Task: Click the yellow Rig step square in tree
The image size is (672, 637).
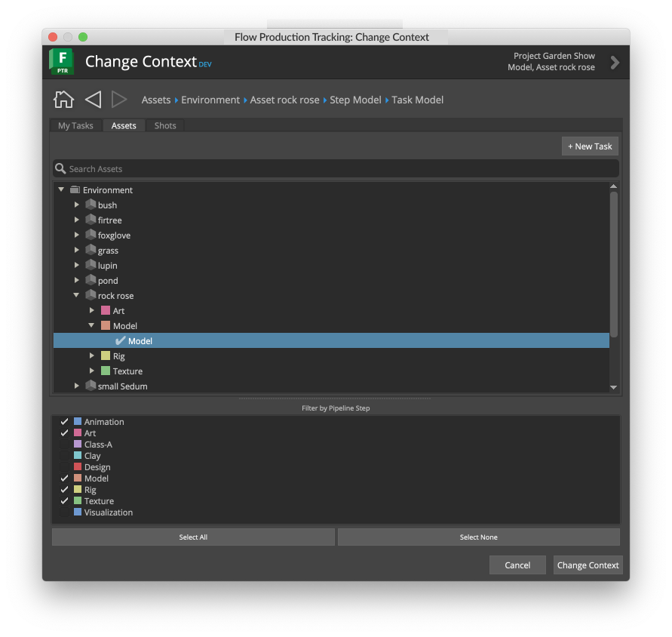Action: [x=106, y=355]
